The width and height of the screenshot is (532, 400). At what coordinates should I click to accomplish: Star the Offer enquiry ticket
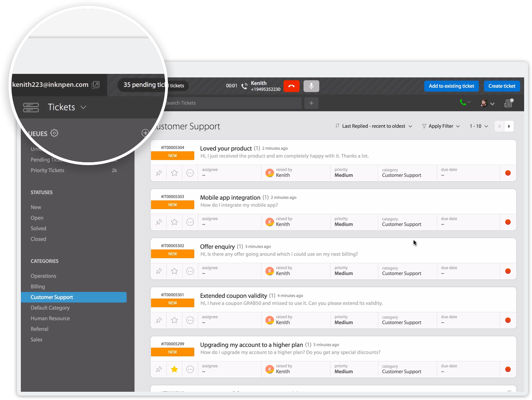click(x=175, y=271)
